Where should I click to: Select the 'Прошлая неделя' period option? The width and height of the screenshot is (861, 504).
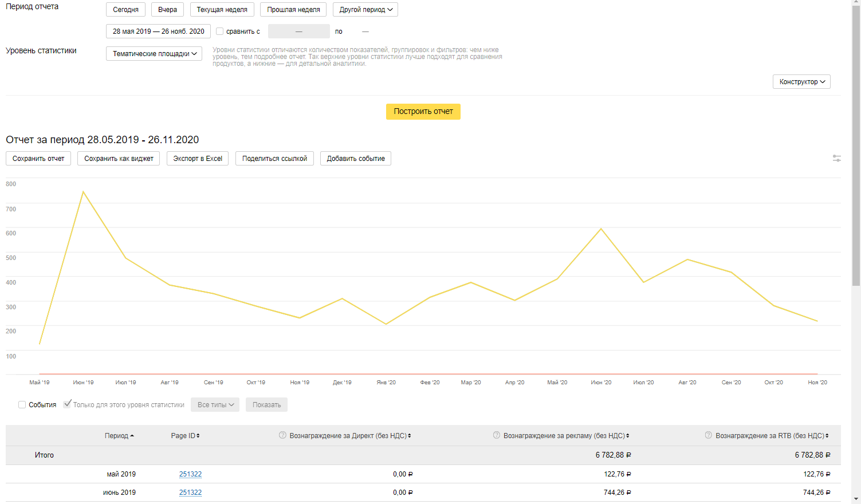click(293, 10)
